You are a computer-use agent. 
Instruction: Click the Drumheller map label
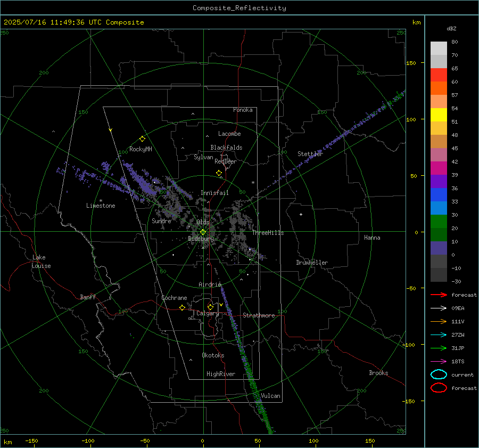coord(312,263)
